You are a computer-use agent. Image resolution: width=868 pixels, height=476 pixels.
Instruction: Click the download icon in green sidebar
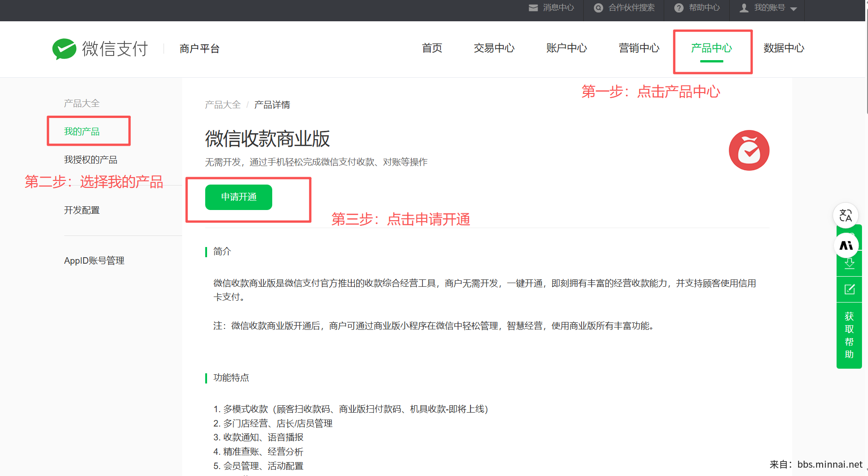849,264
